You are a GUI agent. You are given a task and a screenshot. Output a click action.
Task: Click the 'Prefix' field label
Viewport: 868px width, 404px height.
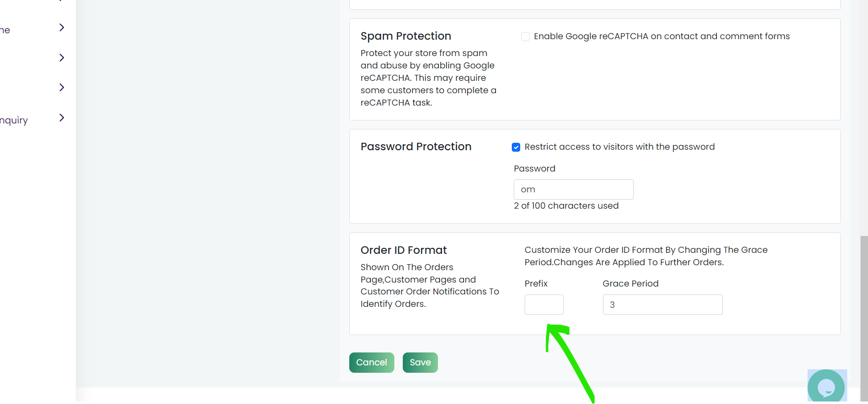pos(536,284)
